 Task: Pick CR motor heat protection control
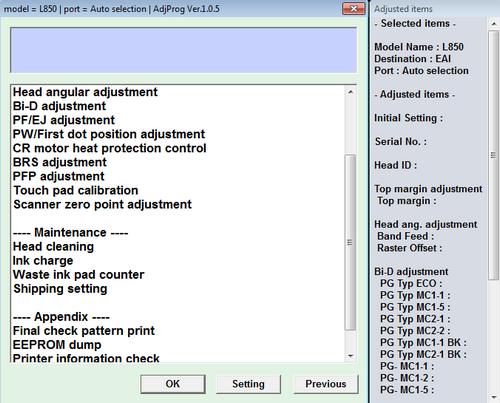[x=109, y=148]
